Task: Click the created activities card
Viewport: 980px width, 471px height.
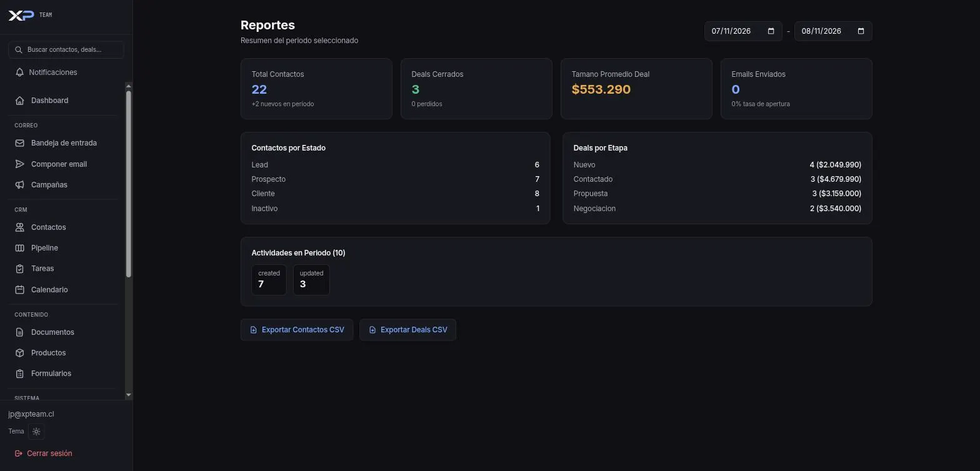Action: [269, 280]
